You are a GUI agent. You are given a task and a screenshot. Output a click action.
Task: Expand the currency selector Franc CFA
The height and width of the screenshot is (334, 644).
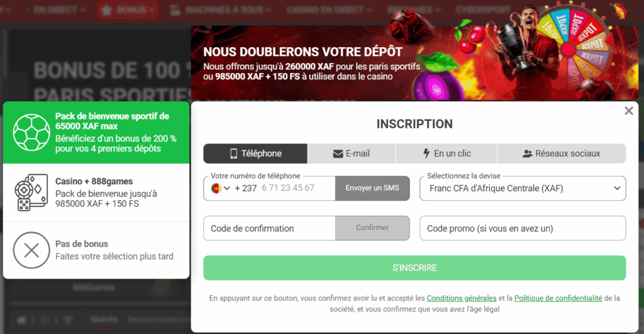(x=523, y=188)
